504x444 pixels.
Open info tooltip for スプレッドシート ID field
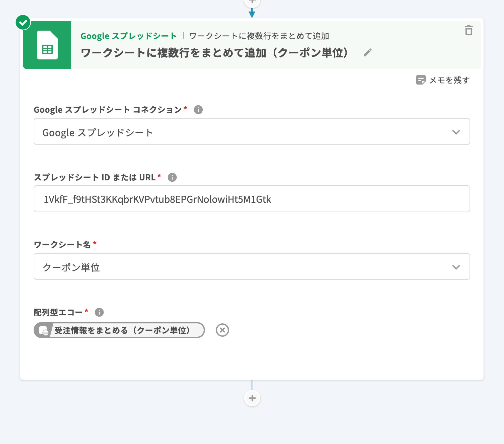(172, 177)
